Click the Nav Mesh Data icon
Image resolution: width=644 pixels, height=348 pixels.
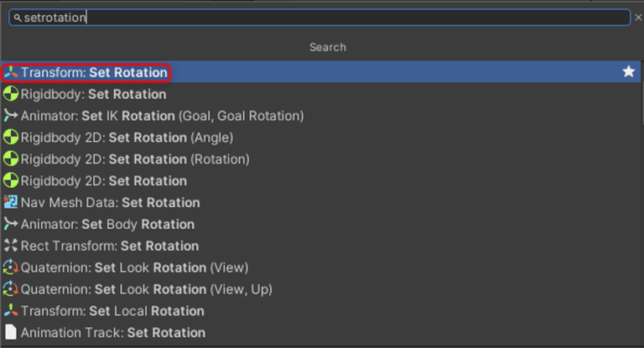[11, 203]
